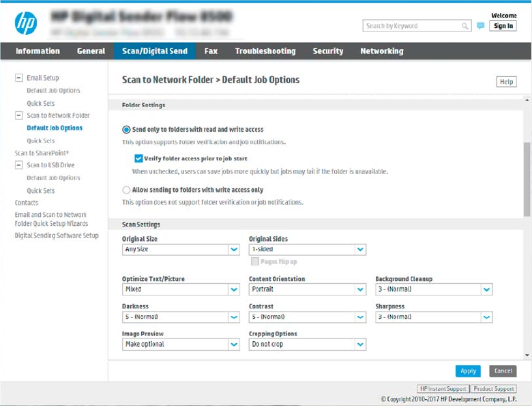
Task: Open the Image Preview dropdown
Action: [181, 344]
